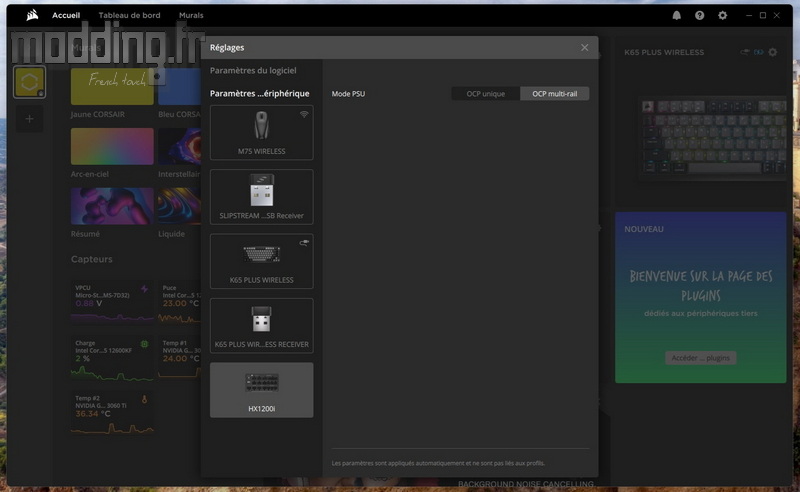Click the yellow profile icon in sidebar
This screenshot has width=800, height=492.
point(30,82)
